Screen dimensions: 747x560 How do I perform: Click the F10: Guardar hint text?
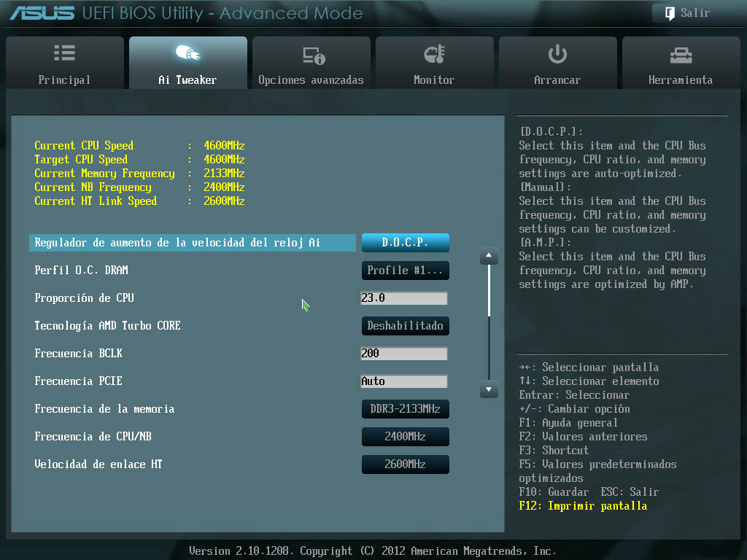click(554, 492)
